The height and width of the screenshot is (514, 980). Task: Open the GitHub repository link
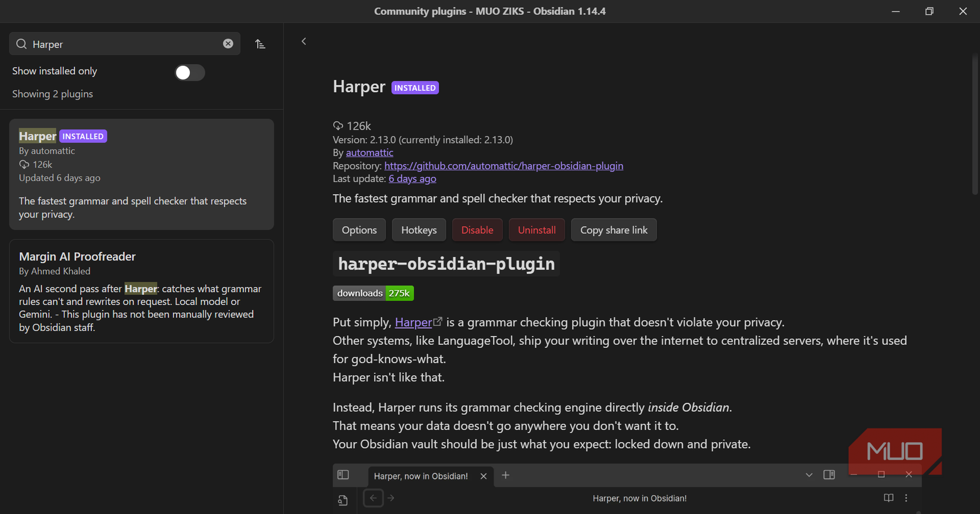504,166
